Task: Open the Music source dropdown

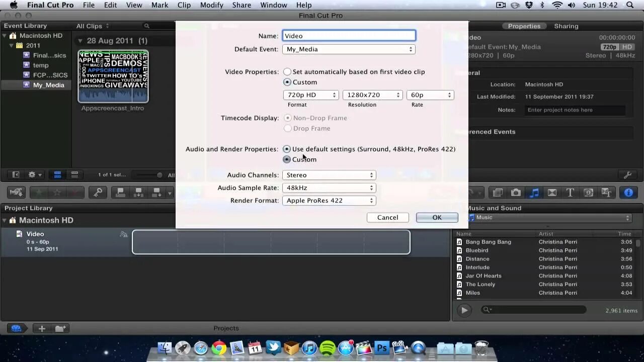Action: (549, 218)
